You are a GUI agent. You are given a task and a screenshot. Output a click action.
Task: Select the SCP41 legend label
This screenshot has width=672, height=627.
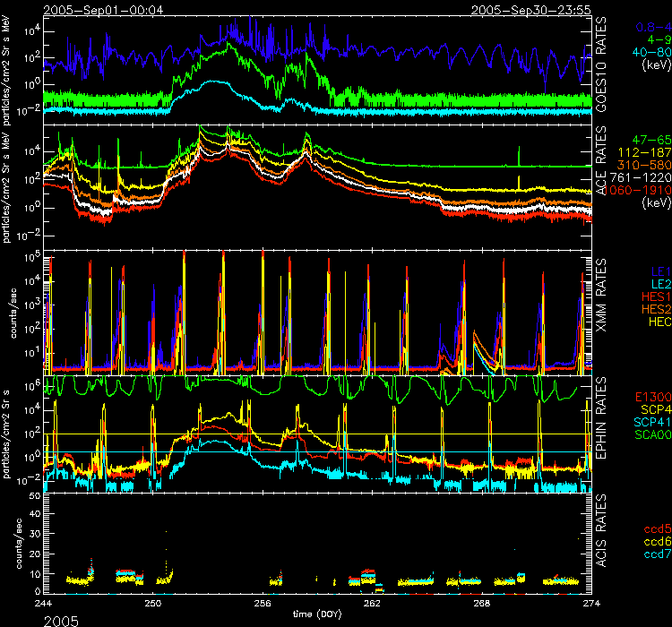click(x=645, y=420)
